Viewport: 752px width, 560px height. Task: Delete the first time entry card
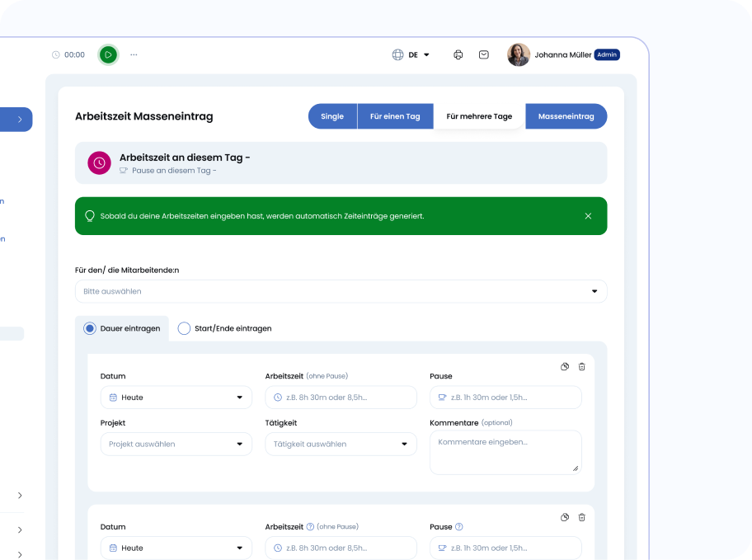[582, 367]
